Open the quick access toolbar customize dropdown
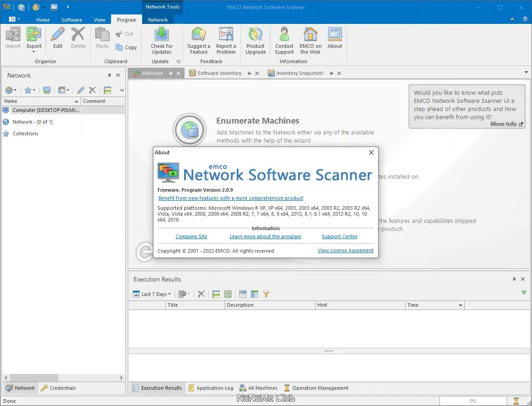This screenshot has width=532, height=406. point(68,7)
